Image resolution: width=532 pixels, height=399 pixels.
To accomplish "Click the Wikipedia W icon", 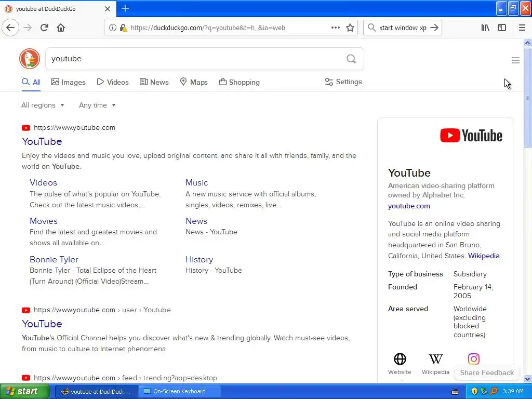I will point(436,358).
